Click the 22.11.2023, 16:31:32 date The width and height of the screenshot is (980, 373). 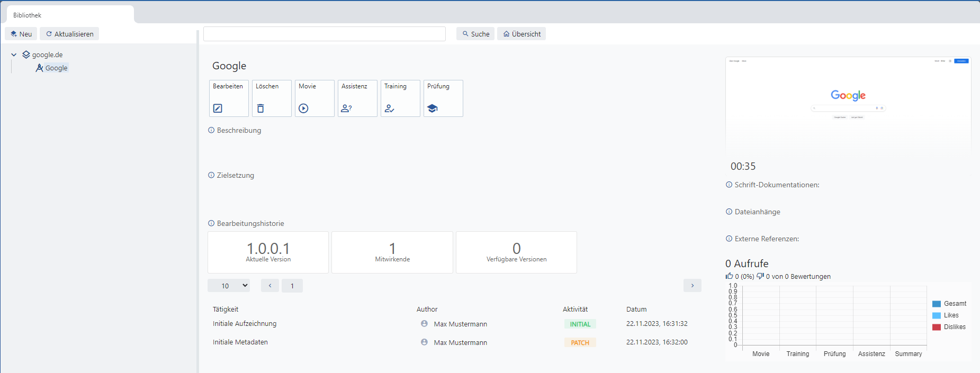pyautogui.click(x=657, y=324)
